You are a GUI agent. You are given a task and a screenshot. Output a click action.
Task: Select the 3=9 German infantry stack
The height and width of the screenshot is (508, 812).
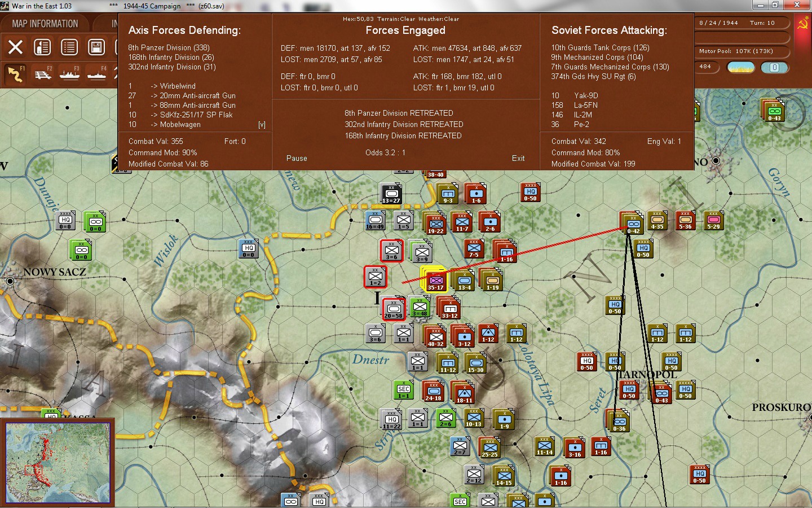point(422,252)
